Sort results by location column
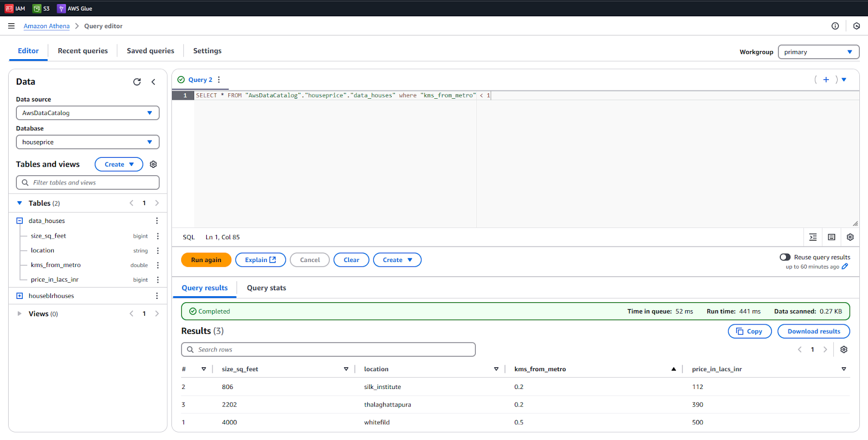This screenshot has height=440, width=868. click(496, 369)
